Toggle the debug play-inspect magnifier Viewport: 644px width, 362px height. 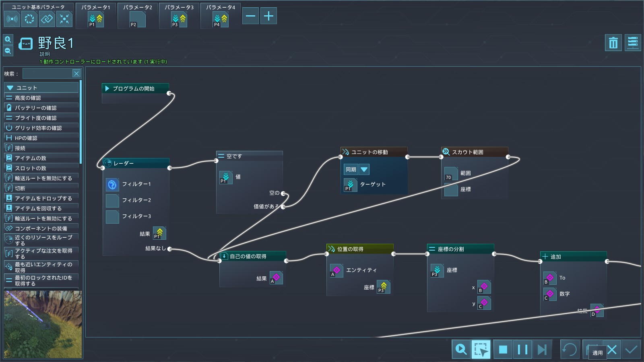[461, 350]
